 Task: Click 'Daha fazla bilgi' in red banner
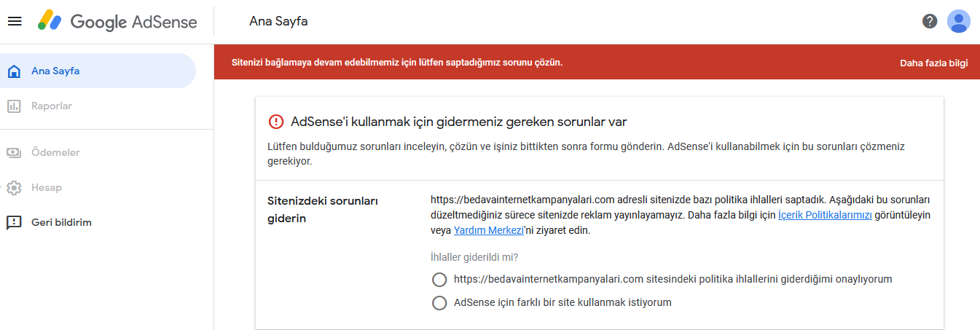(933, 63)
